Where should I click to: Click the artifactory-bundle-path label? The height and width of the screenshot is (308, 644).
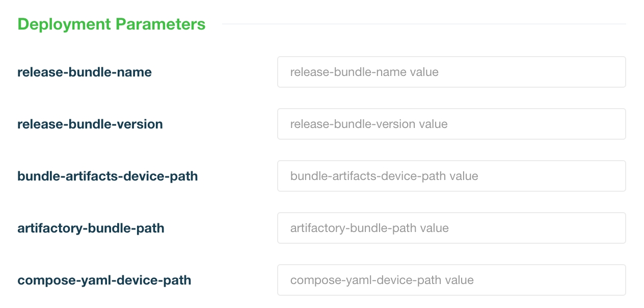[91, 228]
